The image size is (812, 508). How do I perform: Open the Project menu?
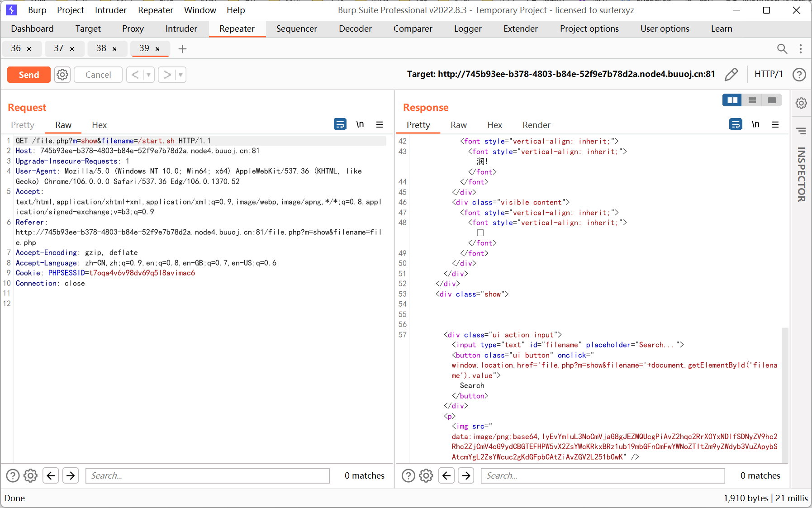(71, 10)
